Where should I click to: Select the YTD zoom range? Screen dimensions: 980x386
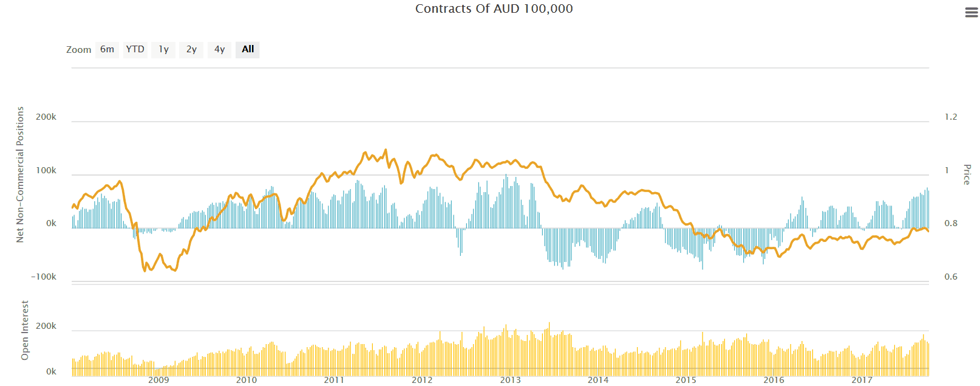[x=135, y=49]
